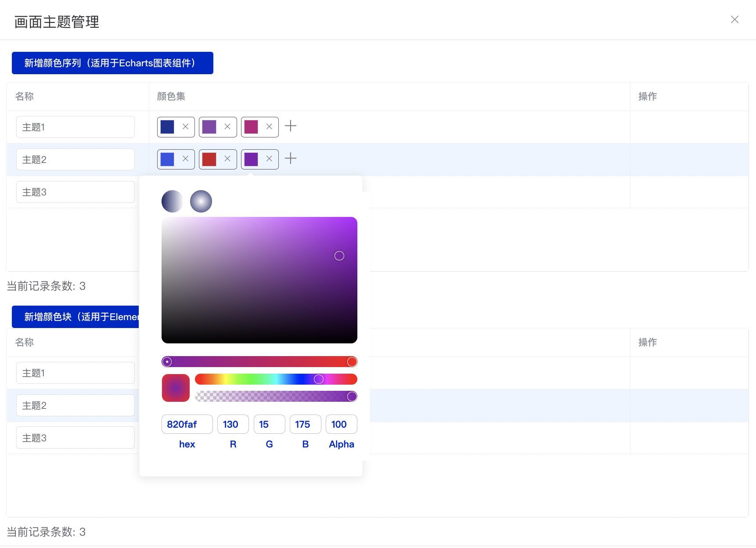Edit the hex value field 820faf
The width and height of the screenshot is (756, 548).
(187, 424)
